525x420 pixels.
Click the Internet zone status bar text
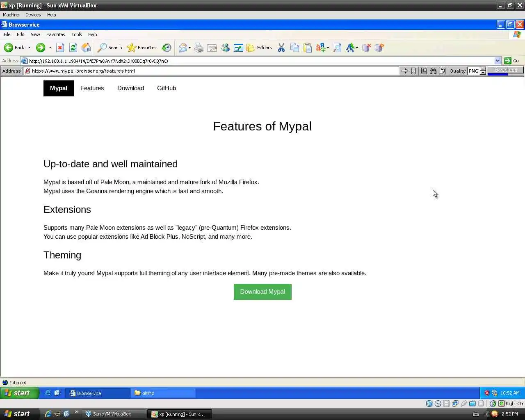tap(18, 383)
